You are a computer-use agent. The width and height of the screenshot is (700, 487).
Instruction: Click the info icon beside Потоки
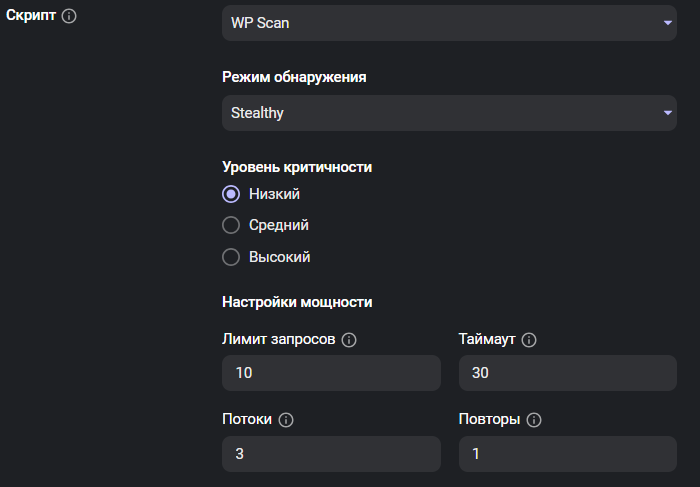(286, 420)
